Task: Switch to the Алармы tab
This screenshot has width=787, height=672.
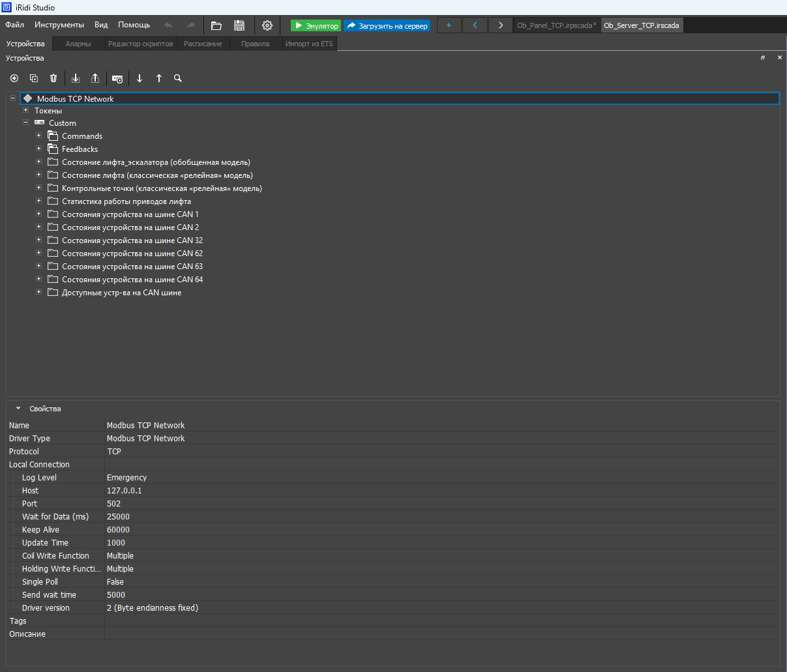Action: 78,44
